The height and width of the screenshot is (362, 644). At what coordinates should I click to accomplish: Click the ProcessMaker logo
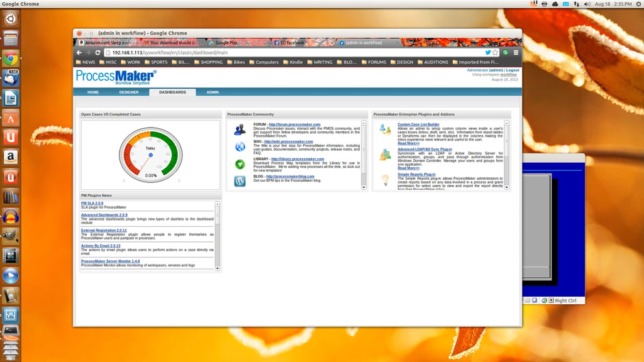click(x=116, y=77)
